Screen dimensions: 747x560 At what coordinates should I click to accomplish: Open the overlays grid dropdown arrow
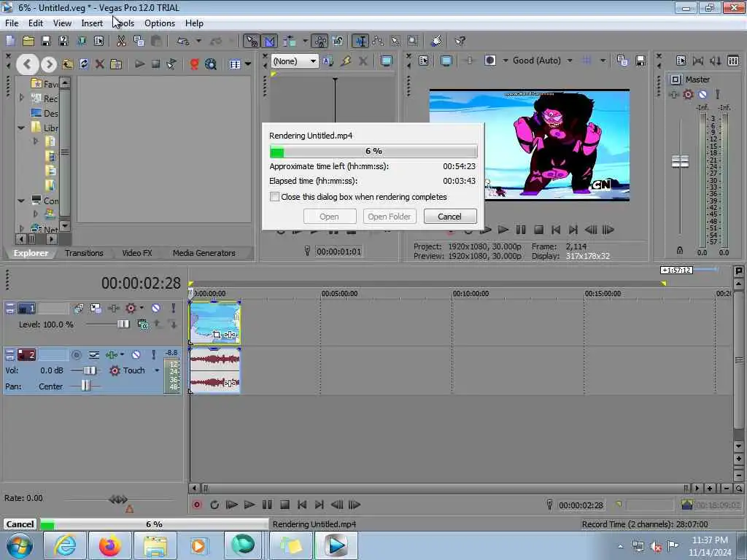pyautogui.click(x=603, y=61)
